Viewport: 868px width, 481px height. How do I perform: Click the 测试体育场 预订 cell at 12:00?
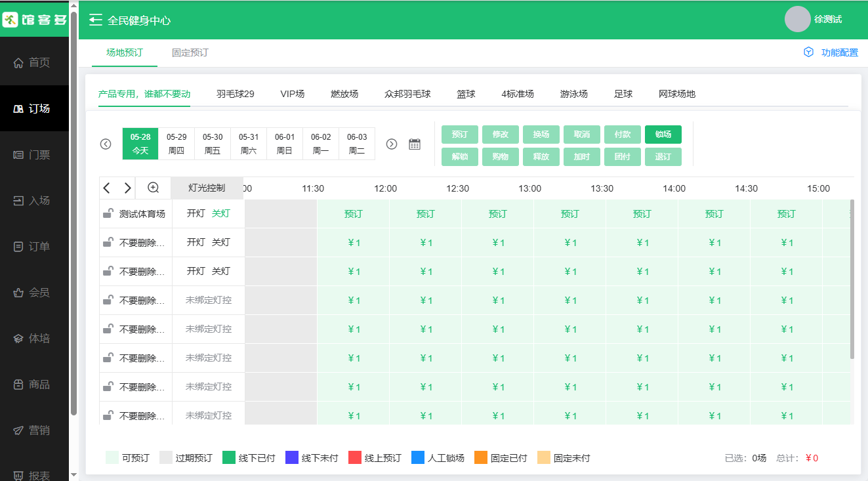click(x=426, y=214)
